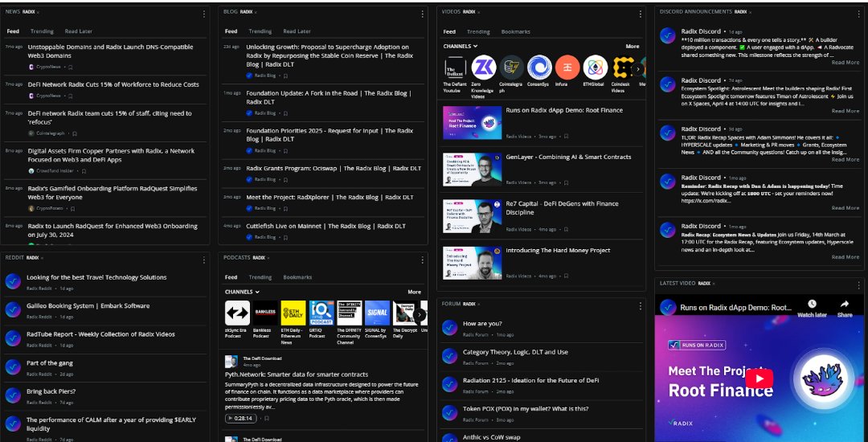The image size is (868, 442).
Task: Select the ETH Daily podcast channel icon
Action: pyautogui.click(x=293, y=313)
